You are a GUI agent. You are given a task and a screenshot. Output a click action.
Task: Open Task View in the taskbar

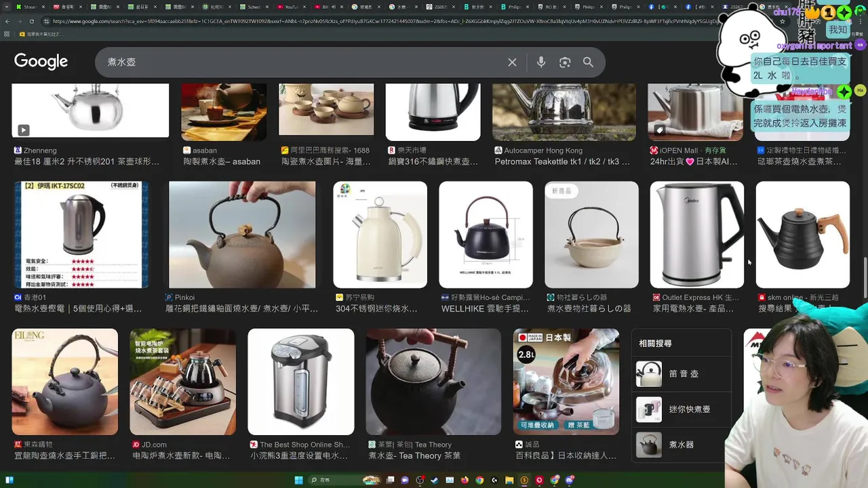(x=390, y=480)
